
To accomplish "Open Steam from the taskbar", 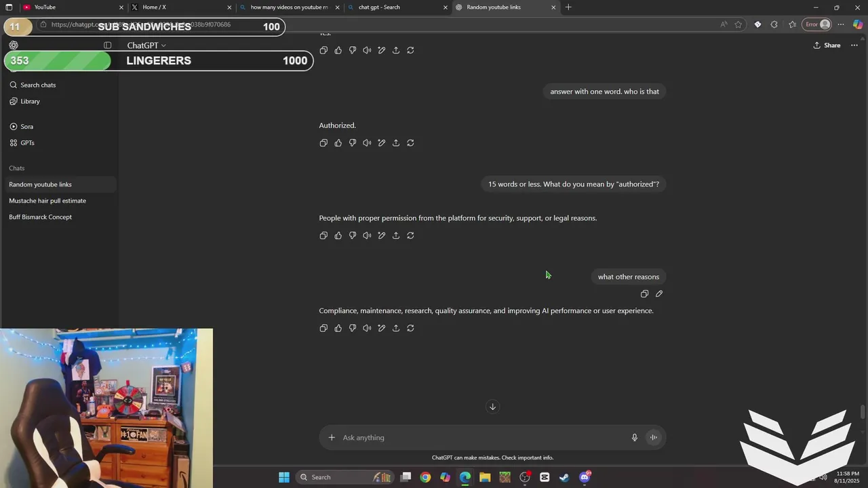I will (x=564, y=477).
